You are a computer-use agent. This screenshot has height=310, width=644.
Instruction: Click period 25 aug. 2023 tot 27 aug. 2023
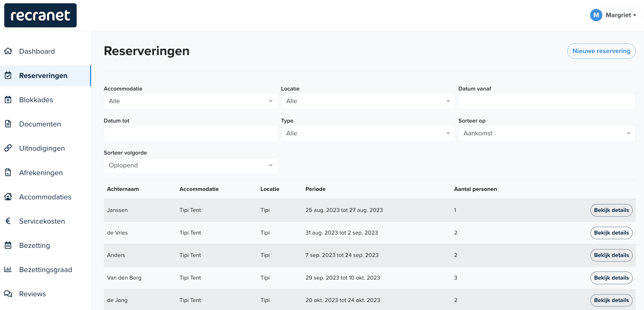(x=344, y=210)
